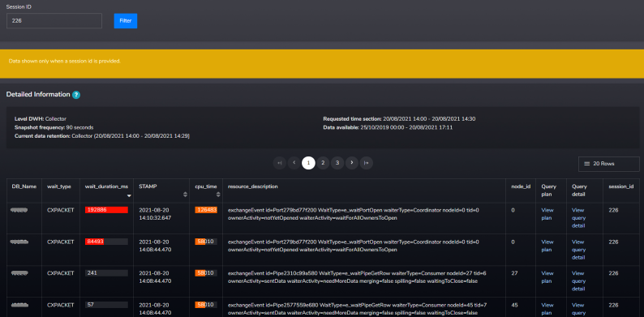Open the 20 Rows page size dropdown
This screenshot has width=644, height=317.
click(x=608, y=164)
